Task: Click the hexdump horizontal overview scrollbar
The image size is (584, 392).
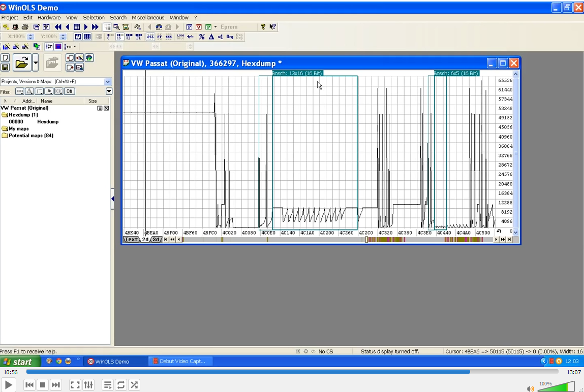Action: tap(339, 240)
